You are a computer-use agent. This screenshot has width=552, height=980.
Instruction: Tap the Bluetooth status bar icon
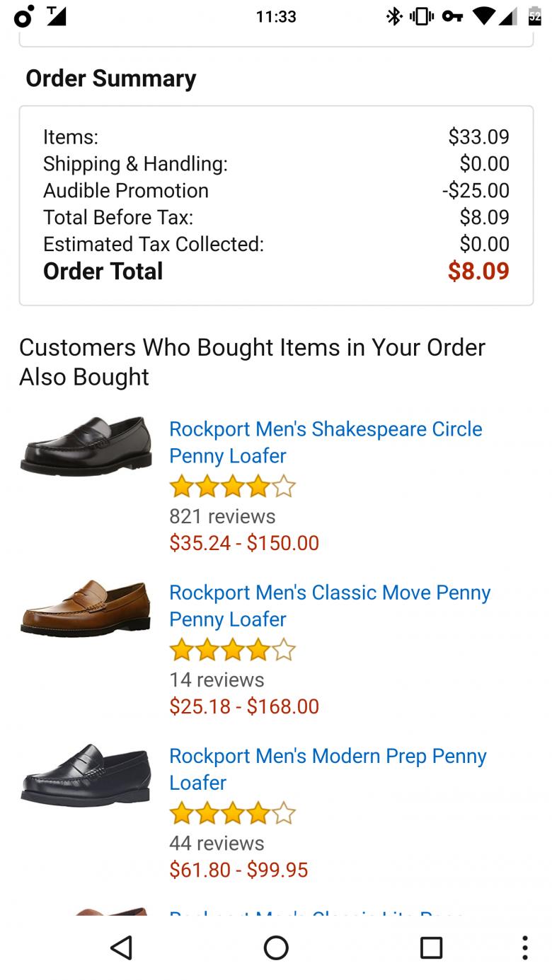coord(394,16)
